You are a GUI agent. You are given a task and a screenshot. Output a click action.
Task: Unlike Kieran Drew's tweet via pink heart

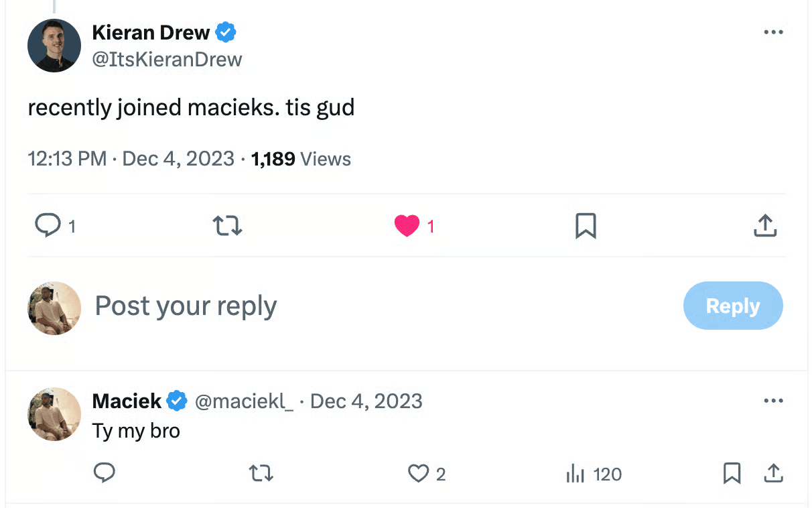(407, 227)
